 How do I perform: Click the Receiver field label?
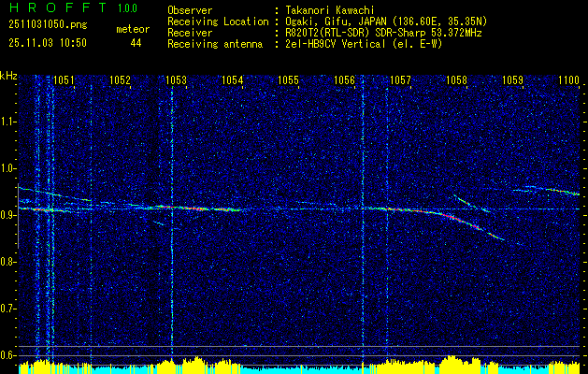190,33
